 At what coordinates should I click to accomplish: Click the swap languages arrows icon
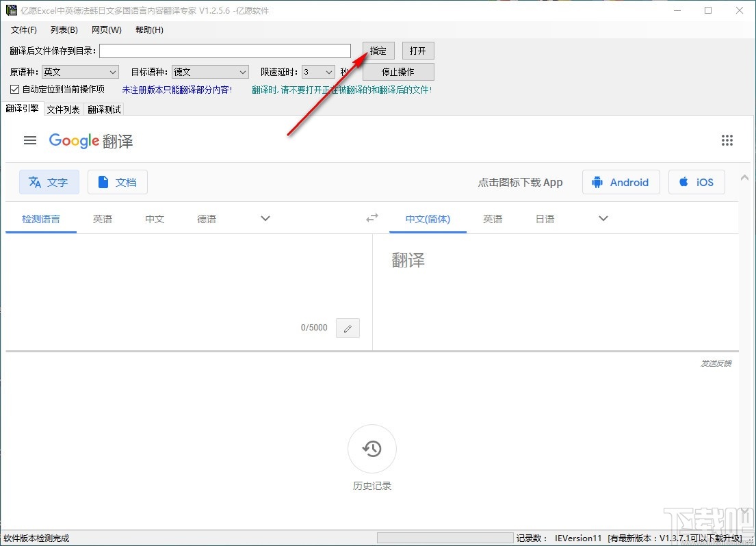click(x=372, y=217)
